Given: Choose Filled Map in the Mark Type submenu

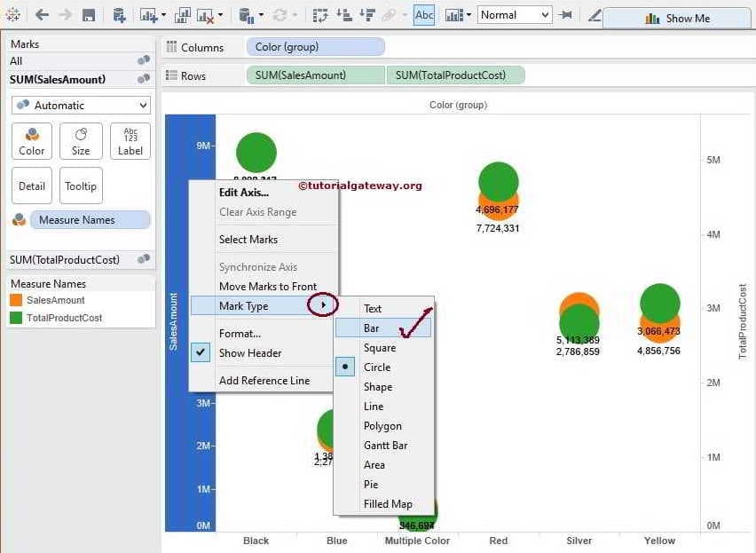Looking at the screenshot, I should 385,504.
